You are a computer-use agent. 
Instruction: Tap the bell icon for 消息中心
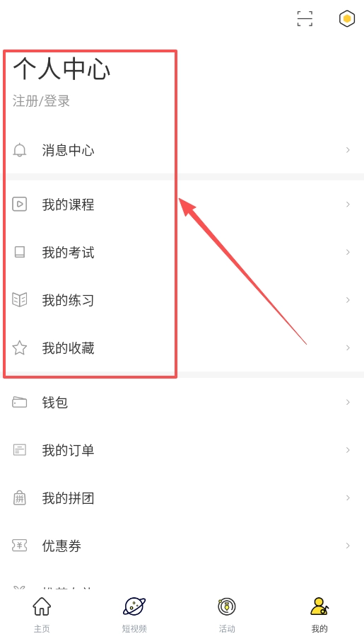20,151
